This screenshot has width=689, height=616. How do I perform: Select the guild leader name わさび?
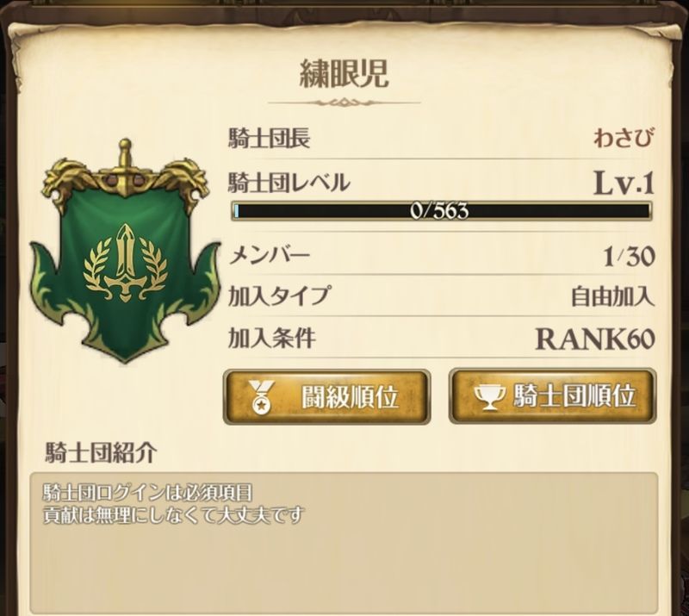tap(624, 138)
